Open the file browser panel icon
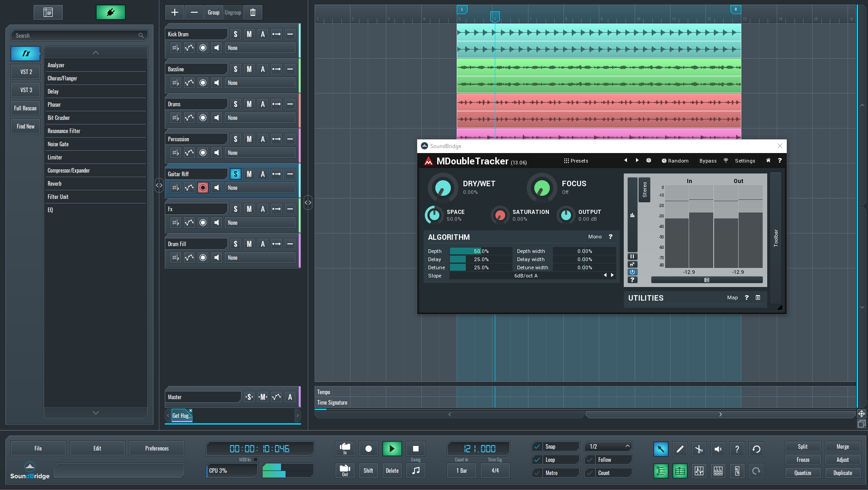The image size is (868, 490). (48, 12)
